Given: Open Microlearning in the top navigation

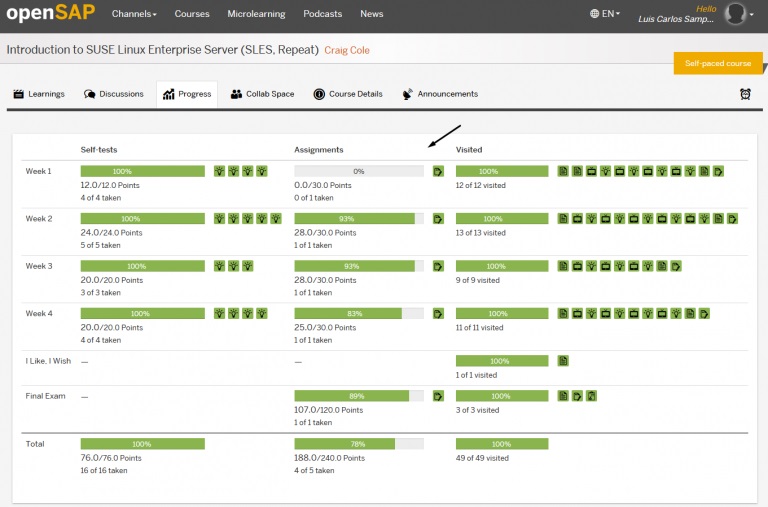Looking at the screenshot, I should [x=256, y=14].
